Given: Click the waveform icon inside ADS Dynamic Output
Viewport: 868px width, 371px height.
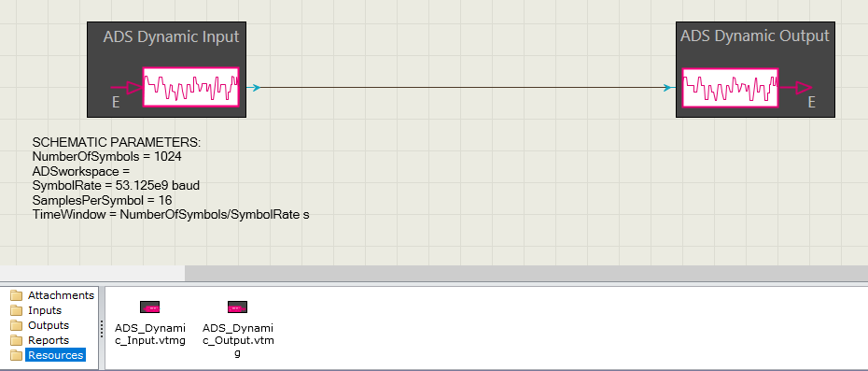Looking at the screenshot, I should point(730,88).
